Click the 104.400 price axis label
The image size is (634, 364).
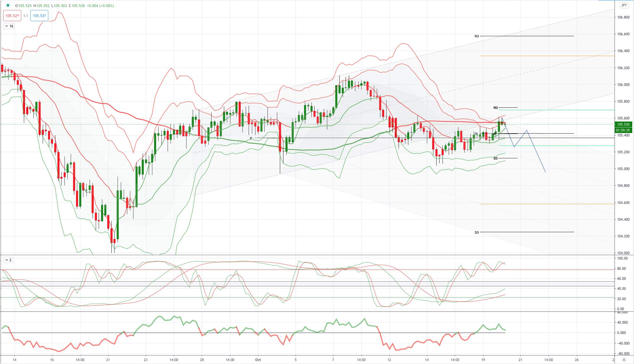point(623,220)
